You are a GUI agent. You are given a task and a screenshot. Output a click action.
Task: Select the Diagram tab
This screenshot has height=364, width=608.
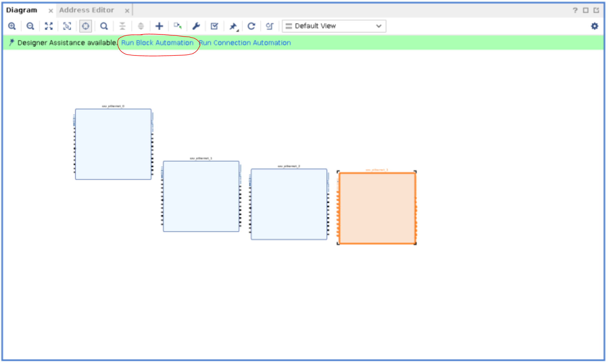tap(22, 10)
